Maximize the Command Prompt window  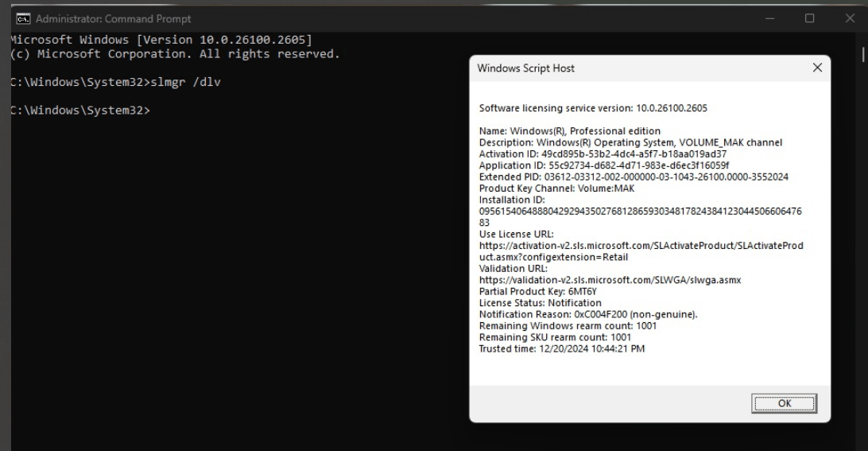809,18
